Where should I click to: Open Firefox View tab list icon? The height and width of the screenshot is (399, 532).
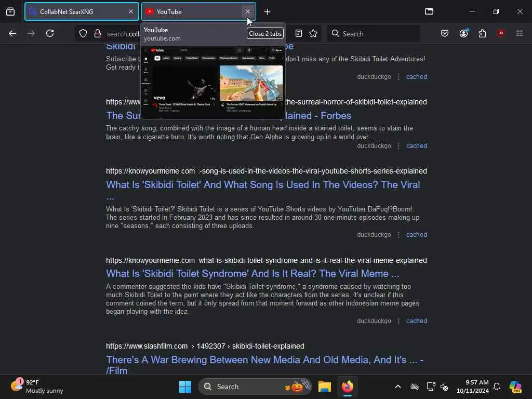10,12
